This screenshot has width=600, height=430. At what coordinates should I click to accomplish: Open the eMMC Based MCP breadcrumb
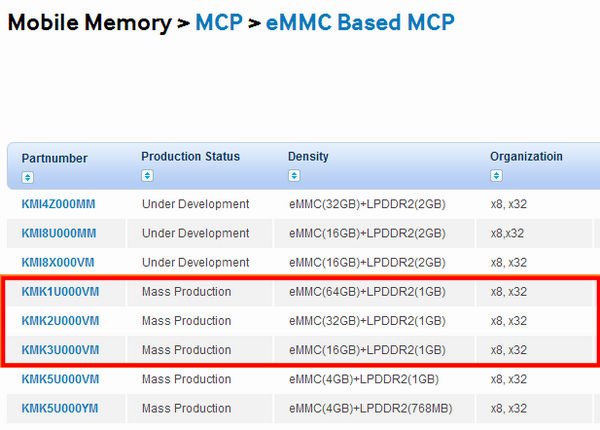point(360,22)
